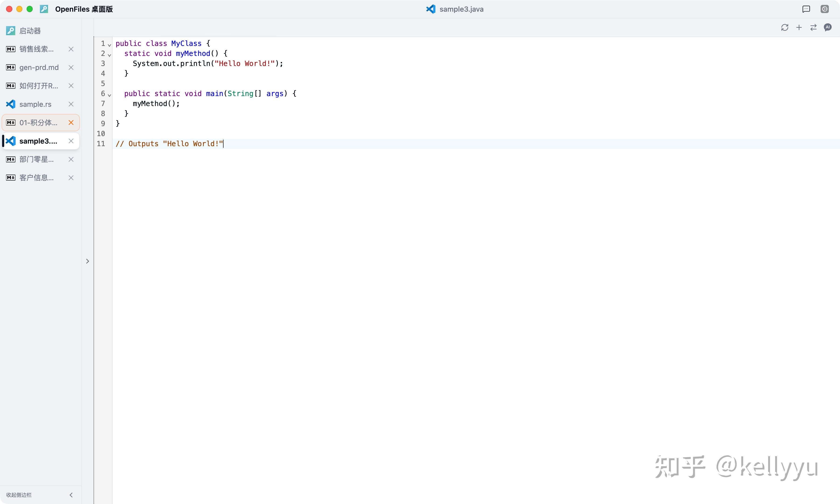
Task: Collapse the code fold at line 1
Action: click(x=109, y=45)
